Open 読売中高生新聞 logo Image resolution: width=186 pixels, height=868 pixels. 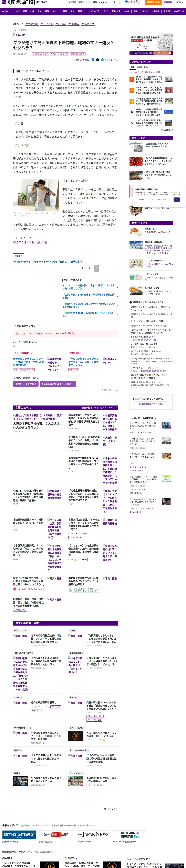[x=56, y=835]
